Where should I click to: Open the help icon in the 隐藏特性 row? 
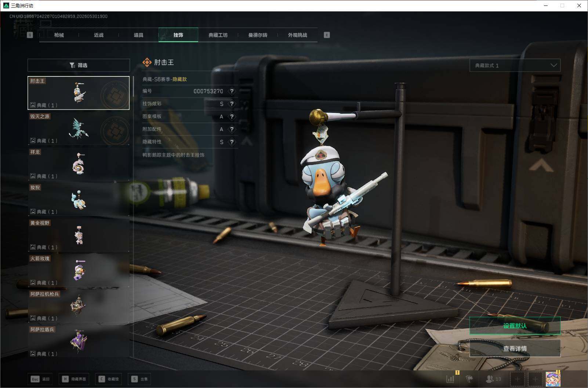[232, 142]
